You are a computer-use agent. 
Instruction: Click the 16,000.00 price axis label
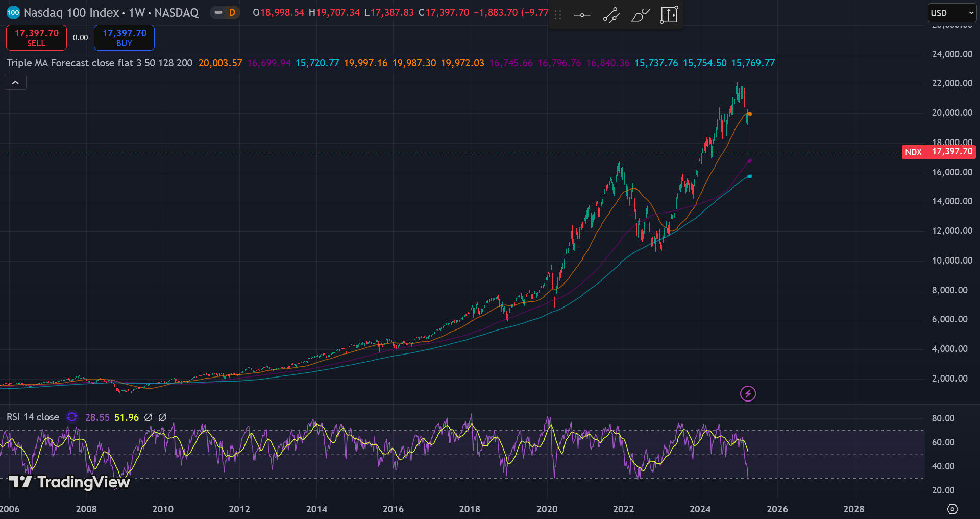coord(952,172)
